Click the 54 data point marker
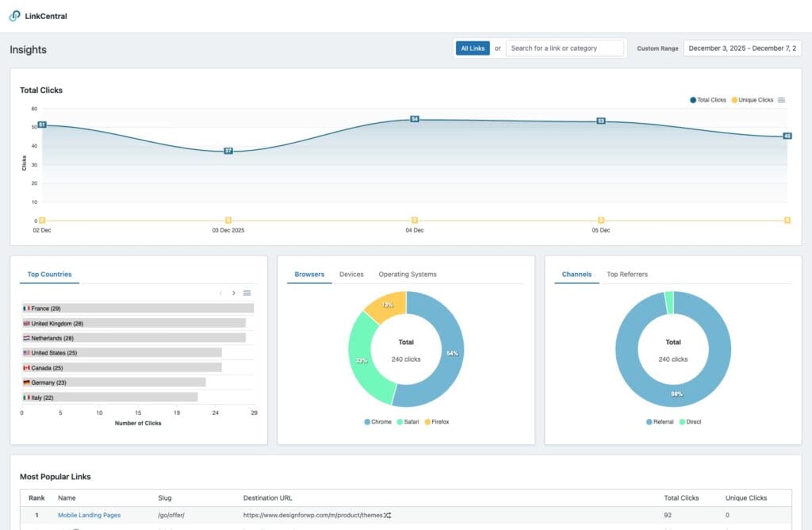 (414, 119)
